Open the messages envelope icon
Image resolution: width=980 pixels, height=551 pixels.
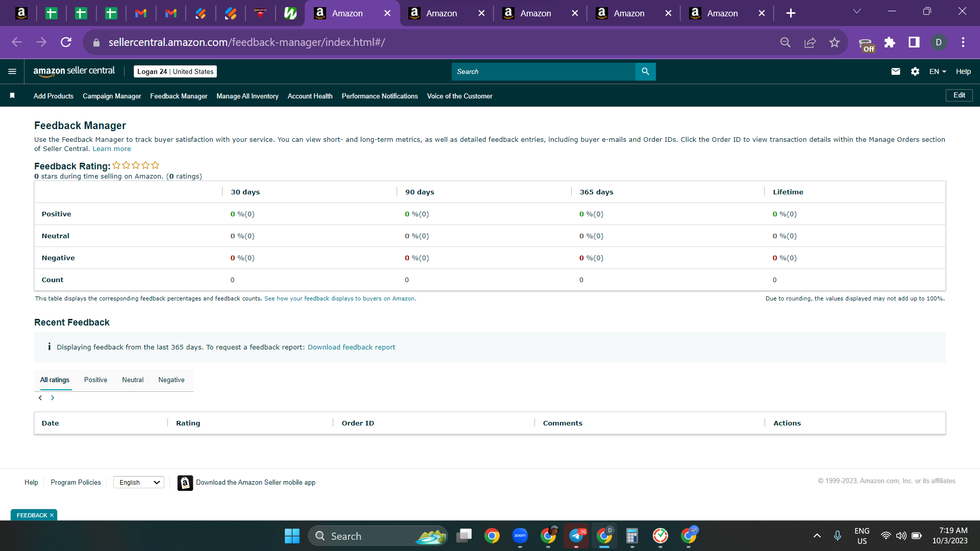pyautogui.click(x=895, y=71)
